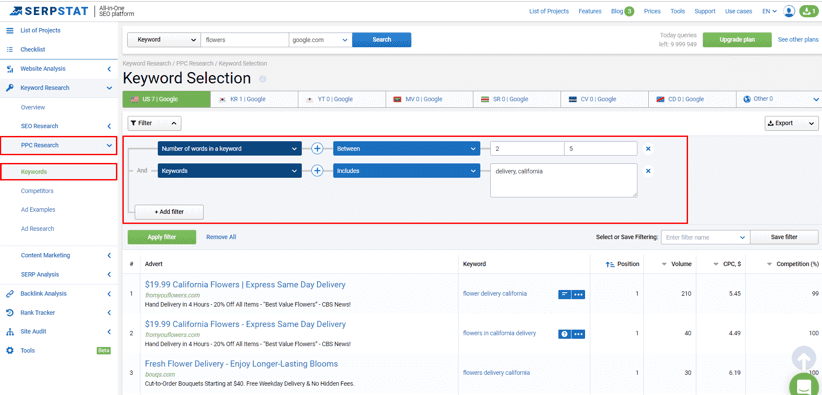Viewport: 822px width, 395px height.
Task: Click the Save filter button
Action: (x=784, y=237)
